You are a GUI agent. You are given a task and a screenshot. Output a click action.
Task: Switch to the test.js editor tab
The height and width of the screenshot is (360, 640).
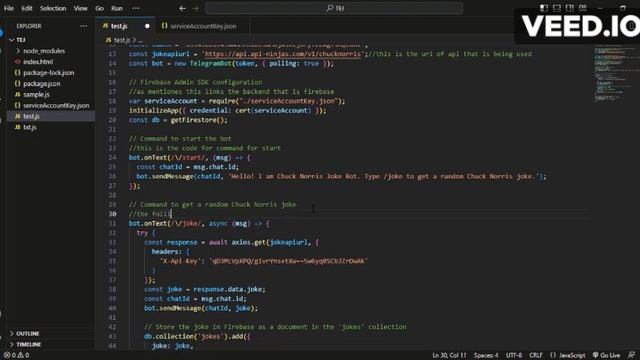[x=119, y=26]
